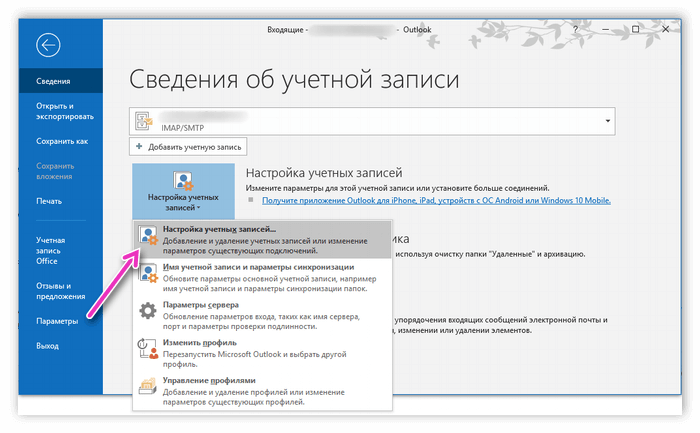Screen dimensions: 700x433
Task: Click icon beside Имя учетной записи и параметры синхронизации
Action: click(148, 273)
